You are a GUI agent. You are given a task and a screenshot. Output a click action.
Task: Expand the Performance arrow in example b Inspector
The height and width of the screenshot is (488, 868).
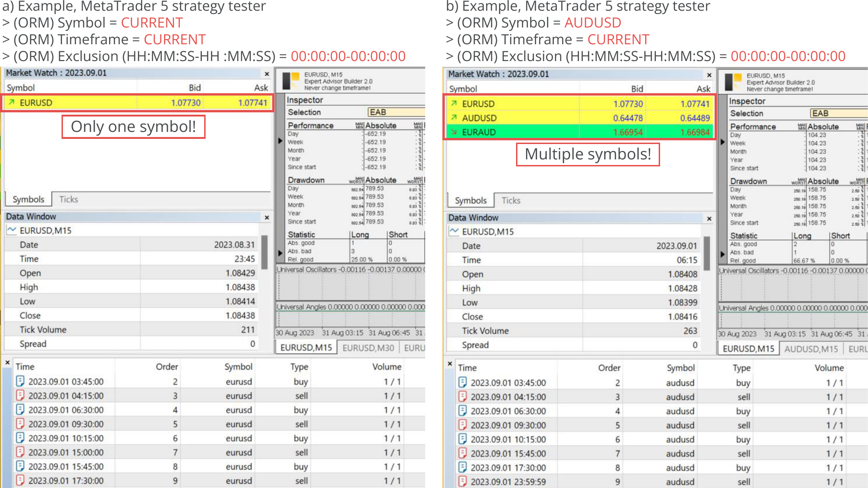(723, 142)
